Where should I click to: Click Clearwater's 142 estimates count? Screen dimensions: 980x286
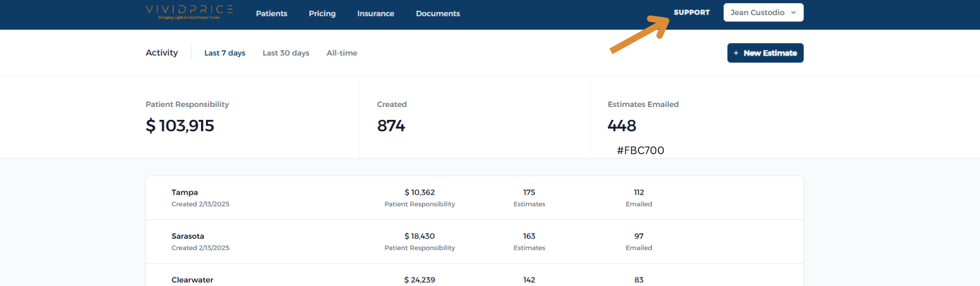click(529, 280)
